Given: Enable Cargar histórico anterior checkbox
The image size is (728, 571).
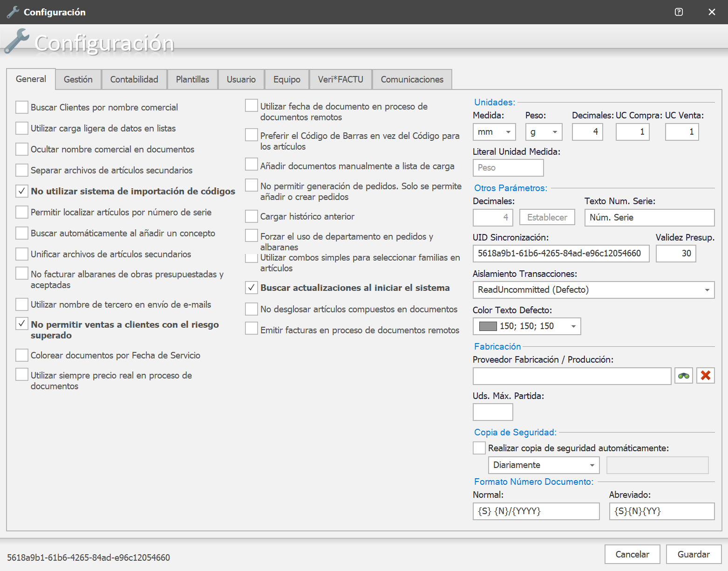Looking at the screenshot, I should [252, 216].
